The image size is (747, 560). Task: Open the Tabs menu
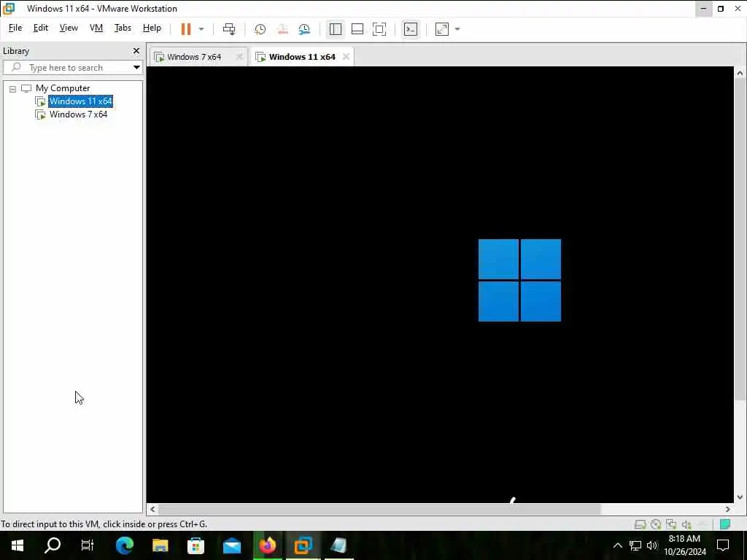pos(123,28)
